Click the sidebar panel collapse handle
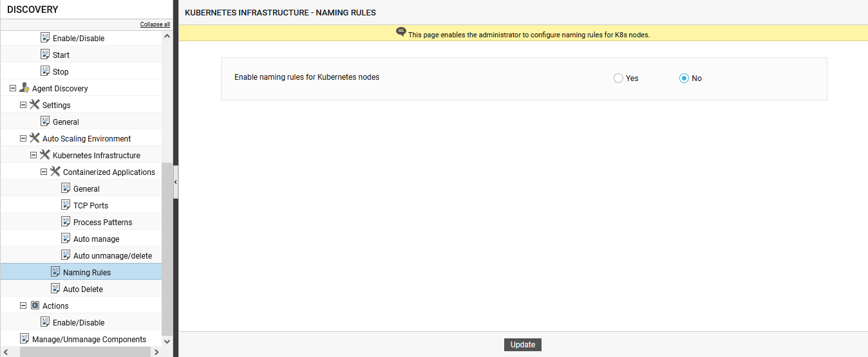 pos(176,182)
